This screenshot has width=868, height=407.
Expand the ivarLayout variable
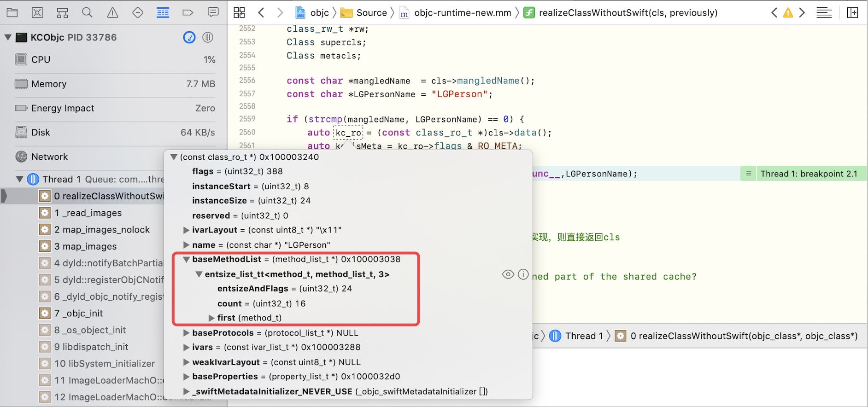click(x=186, y=230)
